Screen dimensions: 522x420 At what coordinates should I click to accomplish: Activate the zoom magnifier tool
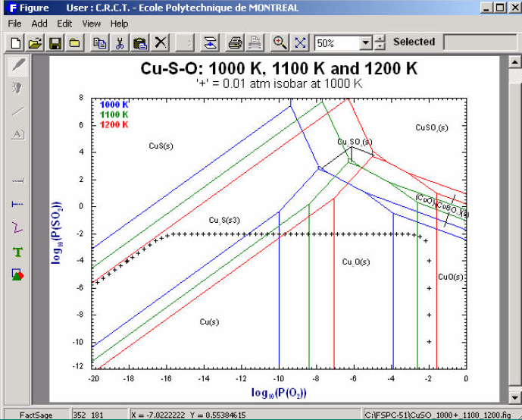(280, 43)
